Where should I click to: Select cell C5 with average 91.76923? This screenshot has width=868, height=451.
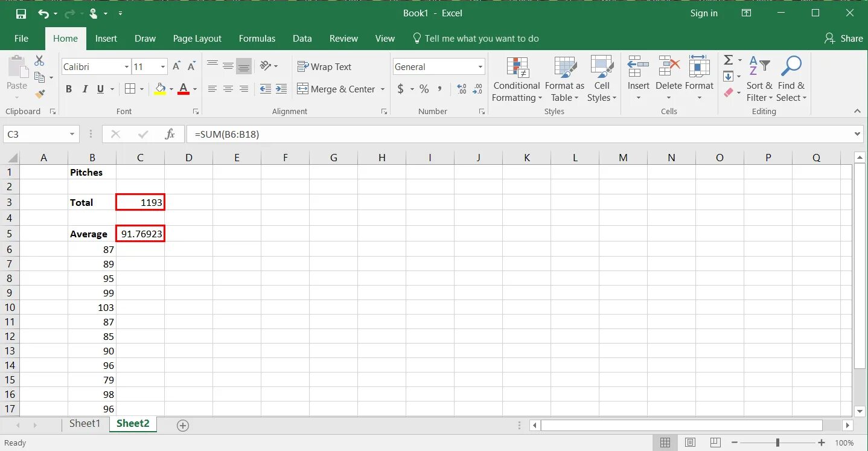(x=140, y=234)
